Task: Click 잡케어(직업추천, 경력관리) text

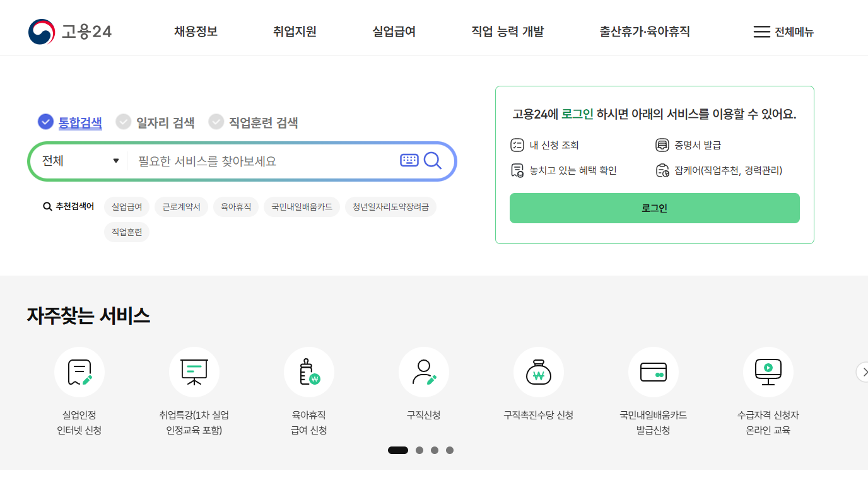Action: tap(728, 170)
